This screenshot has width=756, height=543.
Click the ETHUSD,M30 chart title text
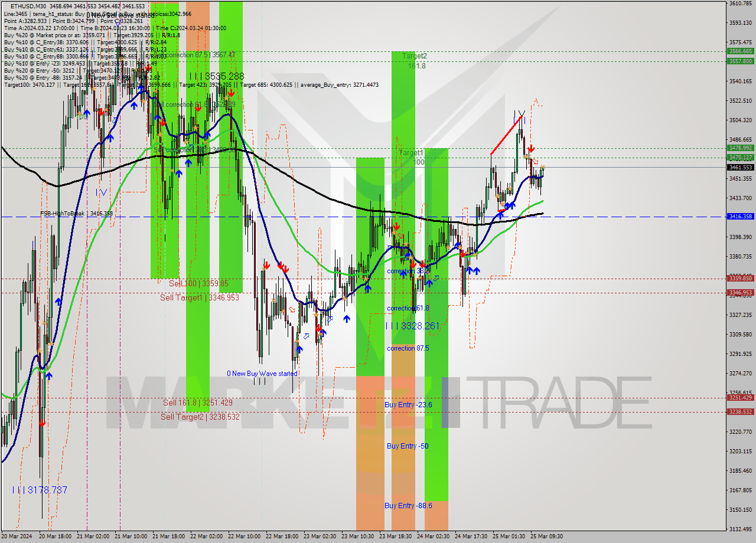pos(29,6)
